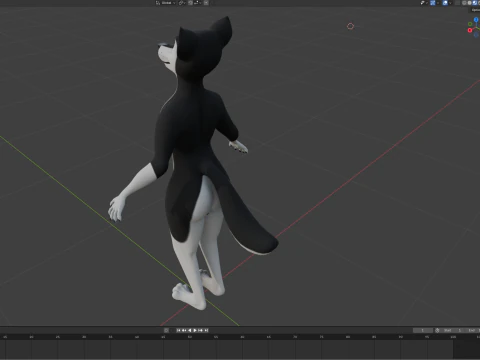This screenshot has width=480, height=360.
Task: Open the pivot point dropdown
Action: pyautogui.click(x=182, y=3)
